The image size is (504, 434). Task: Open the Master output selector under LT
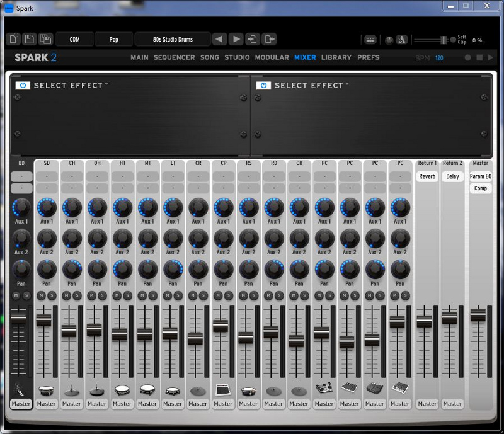(173, 404)
